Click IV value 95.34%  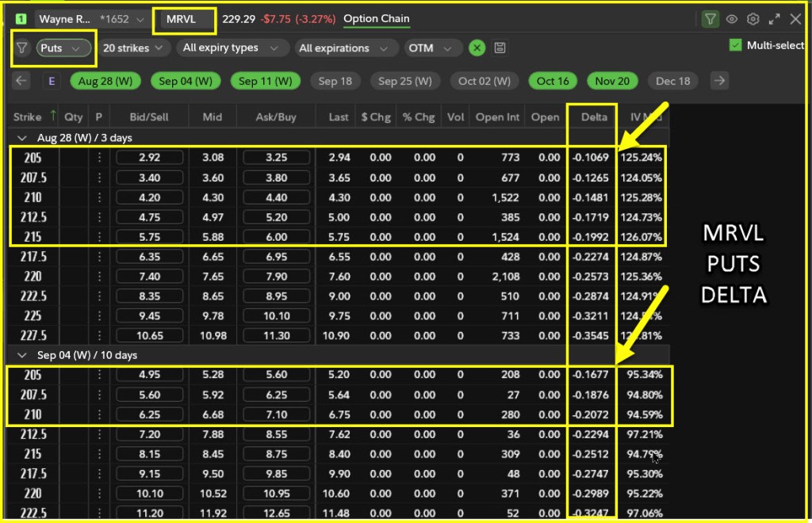[x=644, y=375]
